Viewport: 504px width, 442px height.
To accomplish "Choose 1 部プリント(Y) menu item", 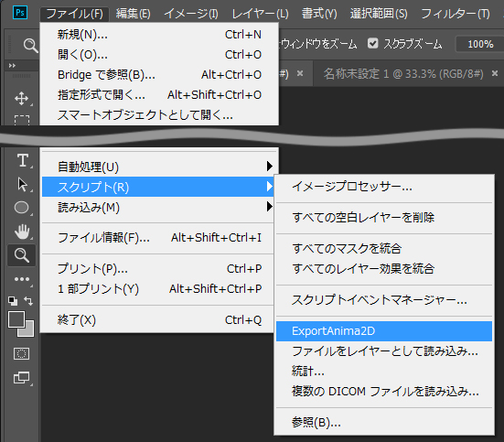I will [x=157, y=289].
